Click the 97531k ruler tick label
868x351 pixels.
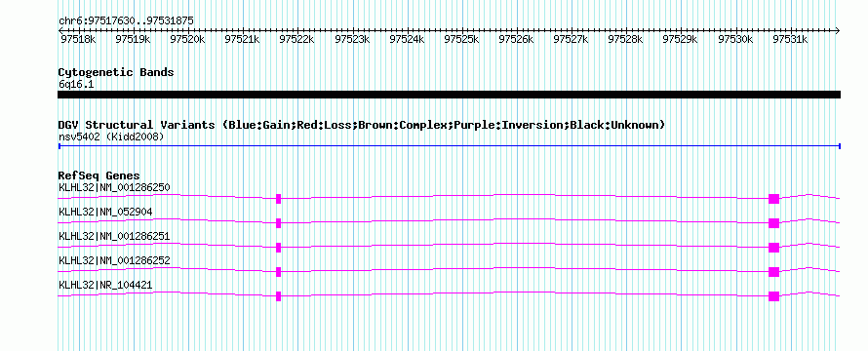pyautogui.click(x=791, y=39)
